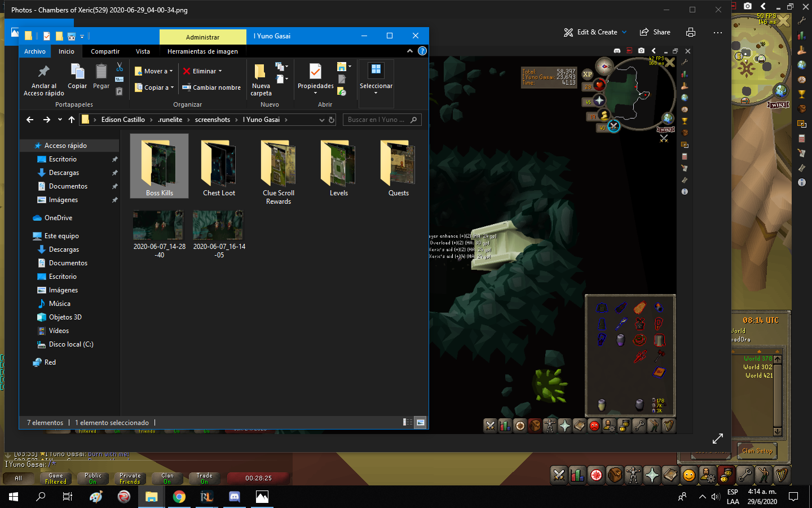The height and width of the screenshot is (508, 812).
Task: Select screenshot thumbnail 2020-06-07_14-28-40
Action: point(160,235)
